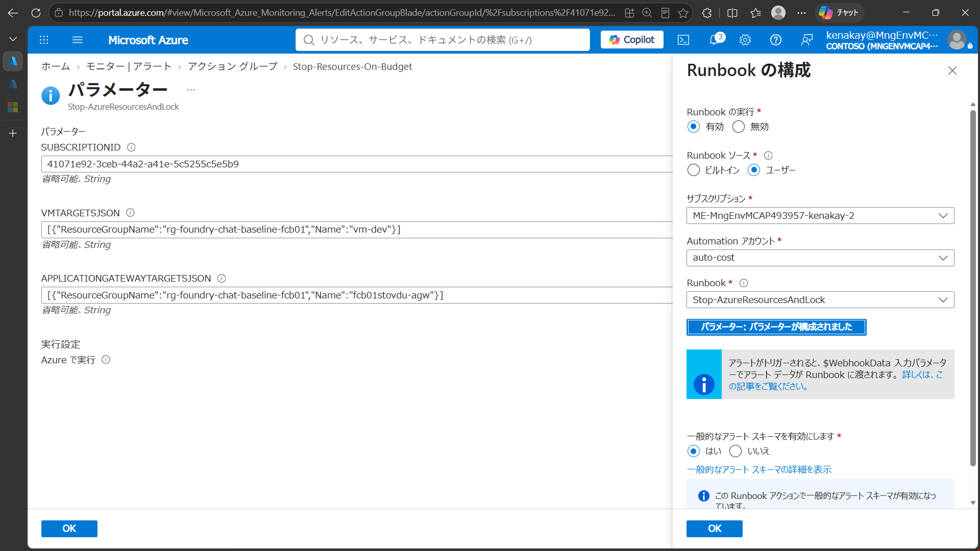Open the favorites list icon
The width and height of the screenshot is (980, 551).
[x=755, y=13]
